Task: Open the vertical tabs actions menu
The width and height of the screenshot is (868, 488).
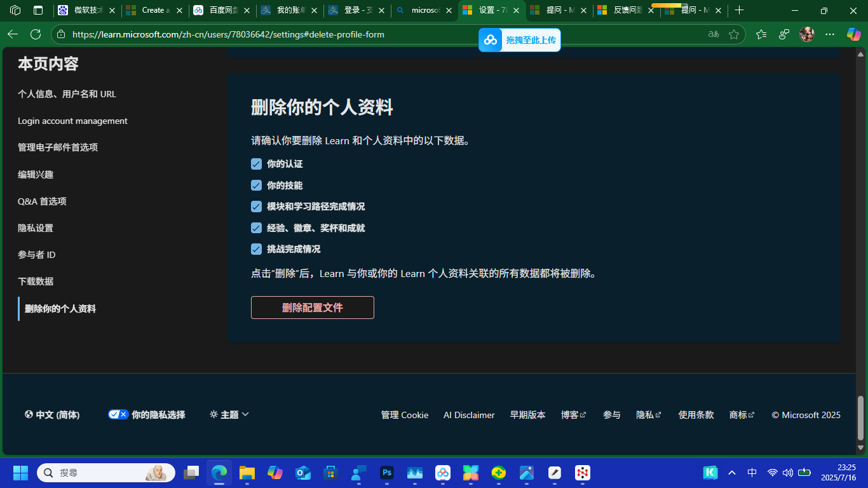Action: (38, 10)
